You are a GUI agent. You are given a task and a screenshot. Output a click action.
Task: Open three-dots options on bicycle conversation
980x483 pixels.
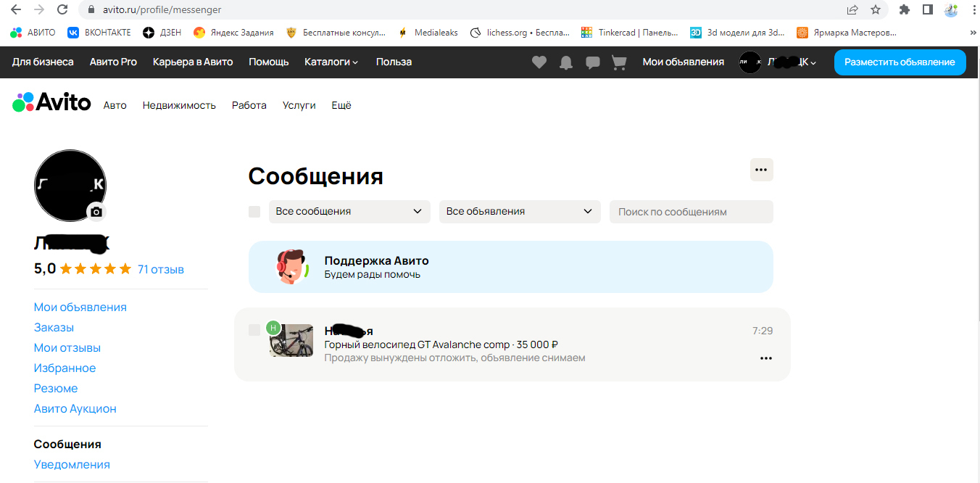click(x=765, y=358)
